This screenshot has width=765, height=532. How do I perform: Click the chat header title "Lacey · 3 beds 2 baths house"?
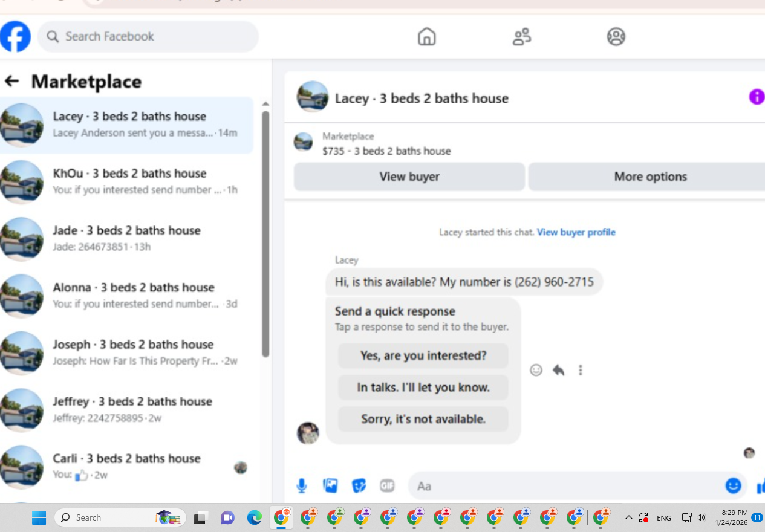pyautogui.click(x=422, y=98)
